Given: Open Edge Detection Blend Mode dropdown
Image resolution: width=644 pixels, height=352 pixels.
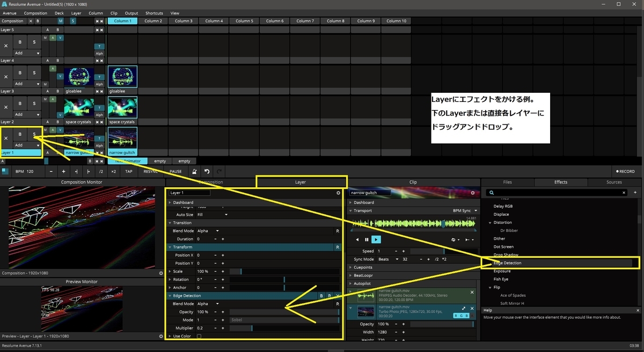Looking at the screenshot, I should (208, 304).
